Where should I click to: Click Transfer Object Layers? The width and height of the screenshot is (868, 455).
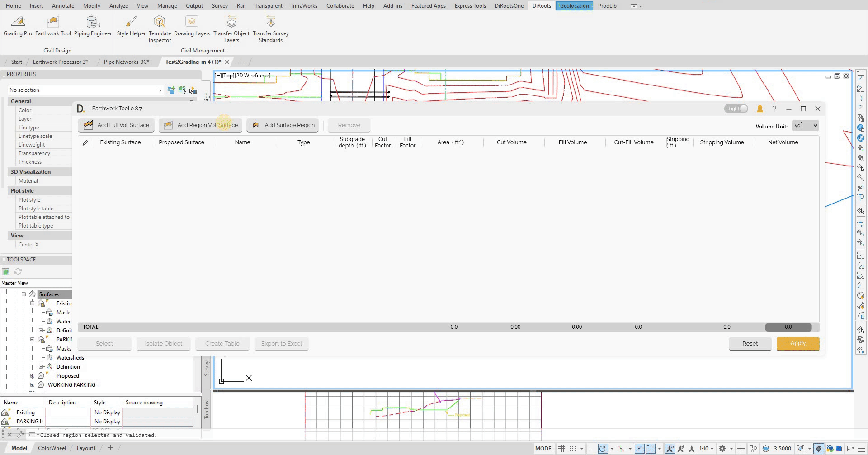point(231,27)
